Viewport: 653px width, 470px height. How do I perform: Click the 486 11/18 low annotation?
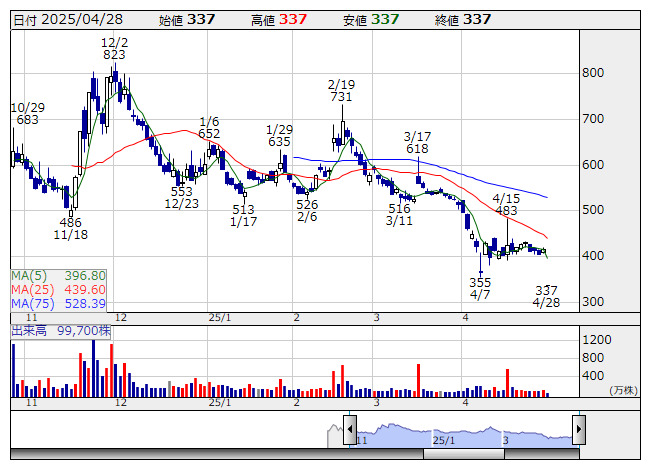point(71,229)
